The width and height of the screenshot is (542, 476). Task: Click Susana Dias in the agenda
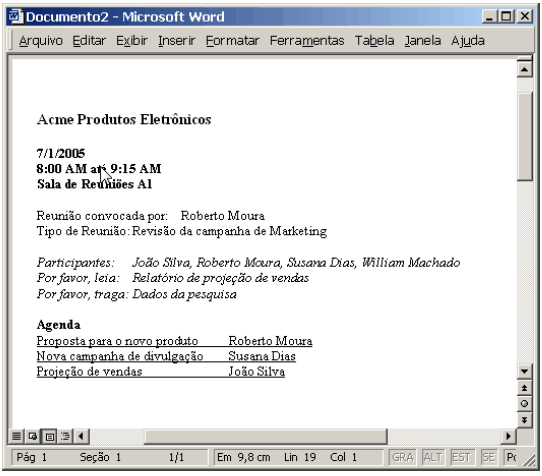tap(262, 356)
